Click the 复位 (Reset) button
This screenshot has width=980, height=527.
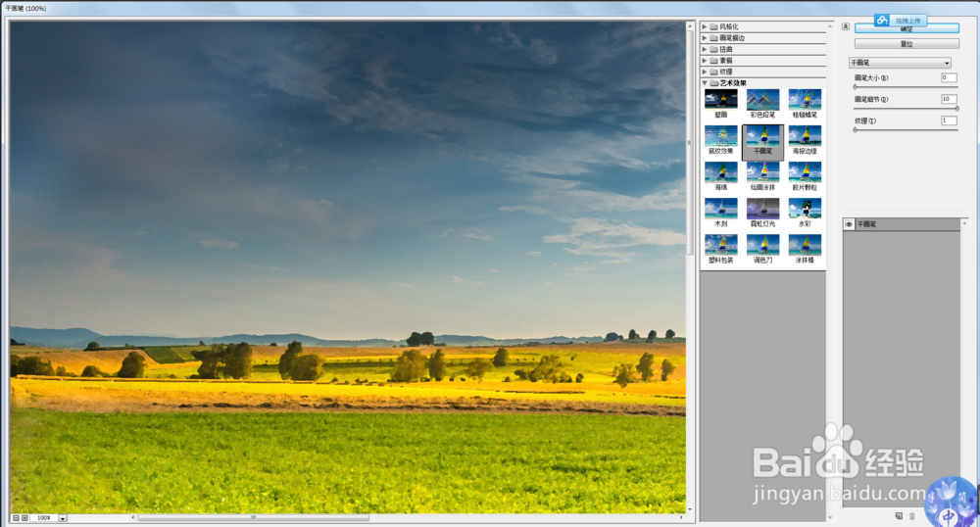click(x=906, y=44)
